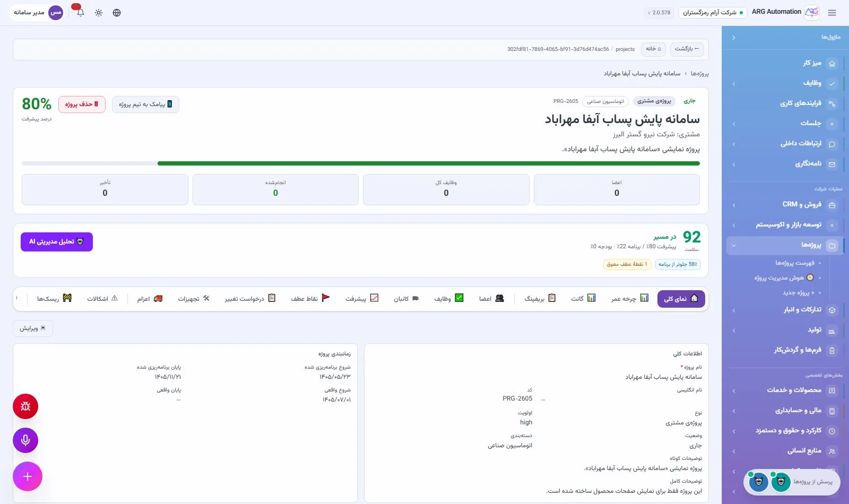Click the محصولات و خدمات sidebar icon
This screenshot has height=504, width=849.
(832, 390)
